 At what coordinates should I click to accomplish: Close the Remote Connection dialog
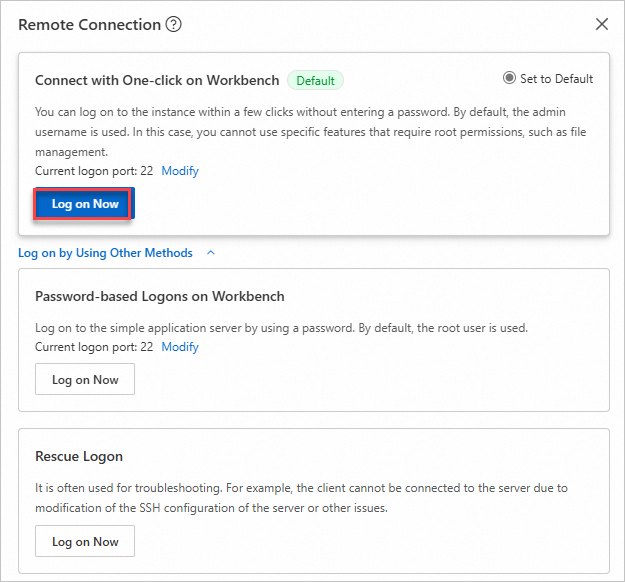(x=601, y=24)
